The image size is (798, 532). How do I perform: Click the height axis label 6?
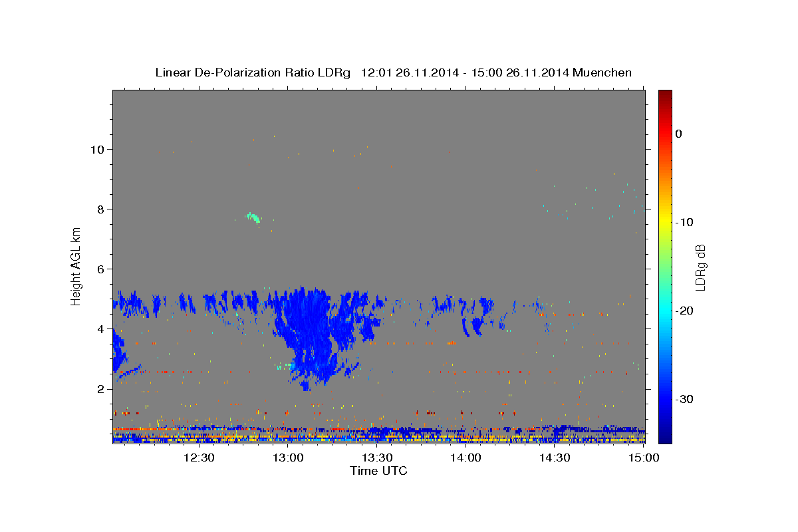click(102, 269)
